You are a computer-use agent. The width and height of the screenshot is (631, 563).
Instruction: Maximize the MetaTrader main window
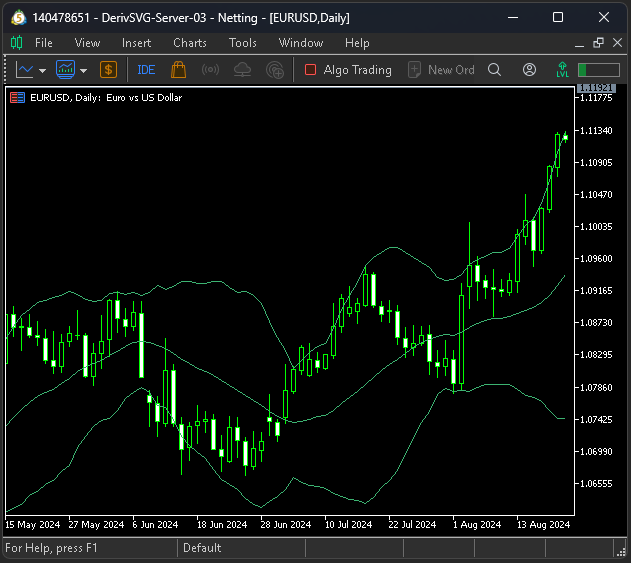click(x=558, y=17)
